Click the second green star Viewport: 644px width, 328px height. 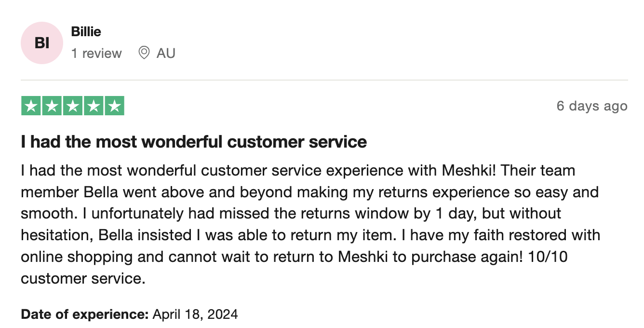pos(52,106)
